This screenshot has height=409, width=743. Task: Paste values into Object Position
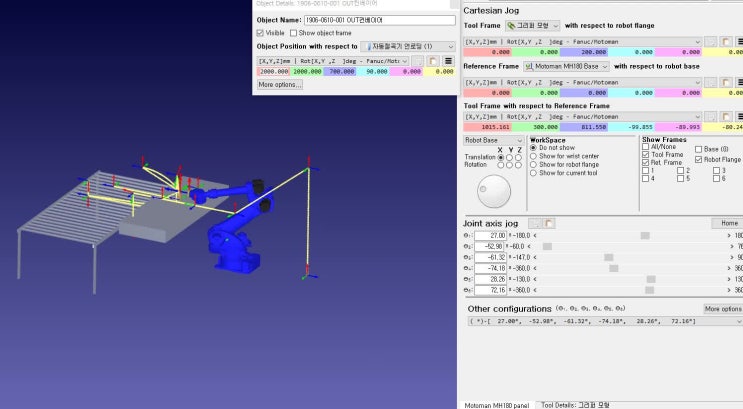coord(433,61)
